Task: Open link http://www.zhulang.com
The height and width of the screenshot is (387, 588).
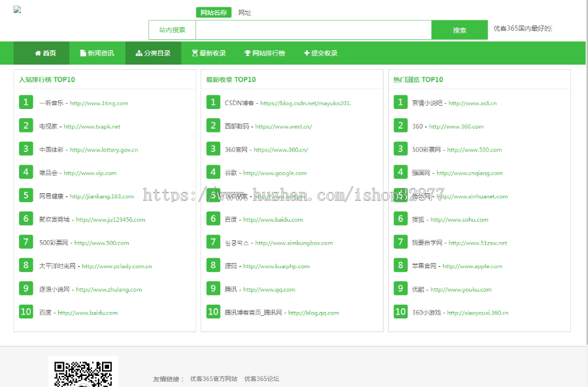Action: coord(108,290)
